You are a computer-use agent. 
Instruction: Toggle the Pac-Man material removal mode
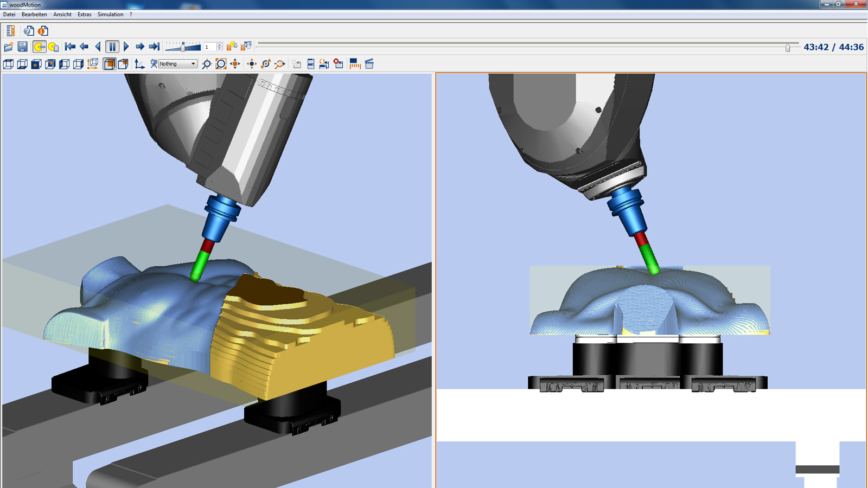click(39, 47)
